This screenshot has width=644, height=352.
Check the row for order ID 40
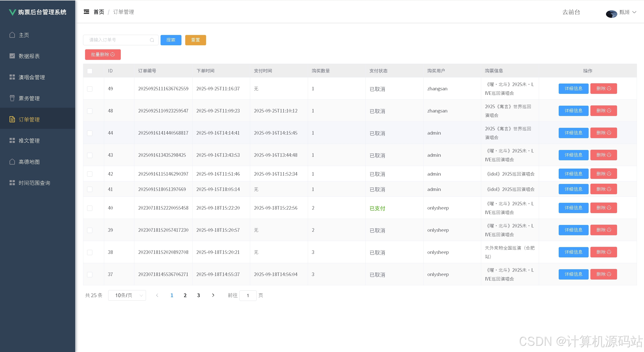click(90, 208)
